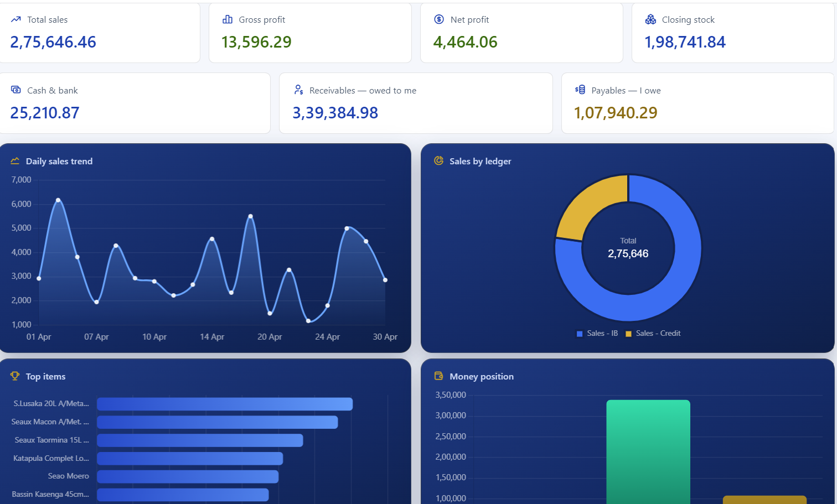837x504 pixels.
Task: Click the Closing stock value 1,98,741.84
Action: (x=685, y=42)
